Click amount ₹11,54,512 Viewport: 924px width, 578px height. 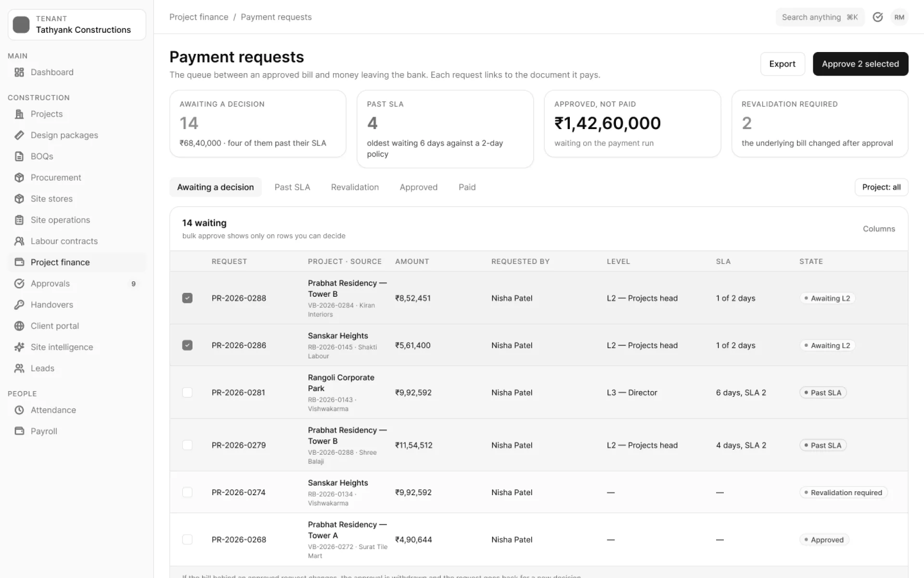tap(414, 445)
